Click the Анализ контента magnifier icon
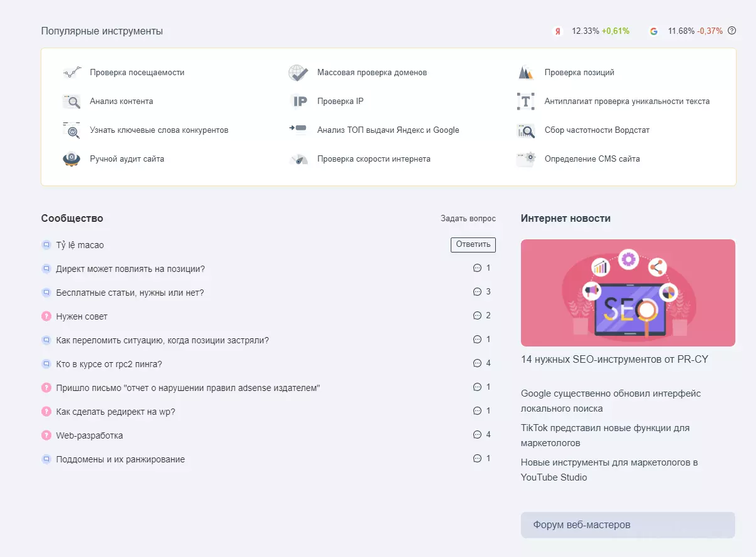 click(72, 101)
